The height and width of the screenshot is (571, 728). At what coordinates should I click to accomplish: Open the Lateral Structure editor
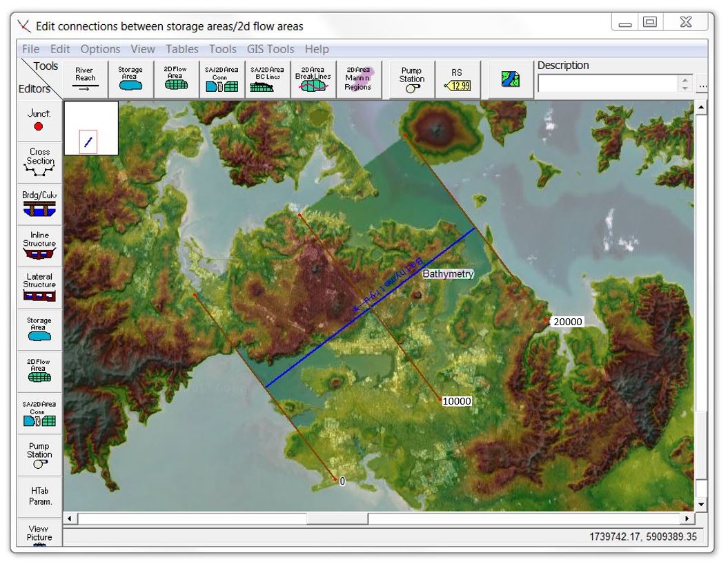pos(39,288)
